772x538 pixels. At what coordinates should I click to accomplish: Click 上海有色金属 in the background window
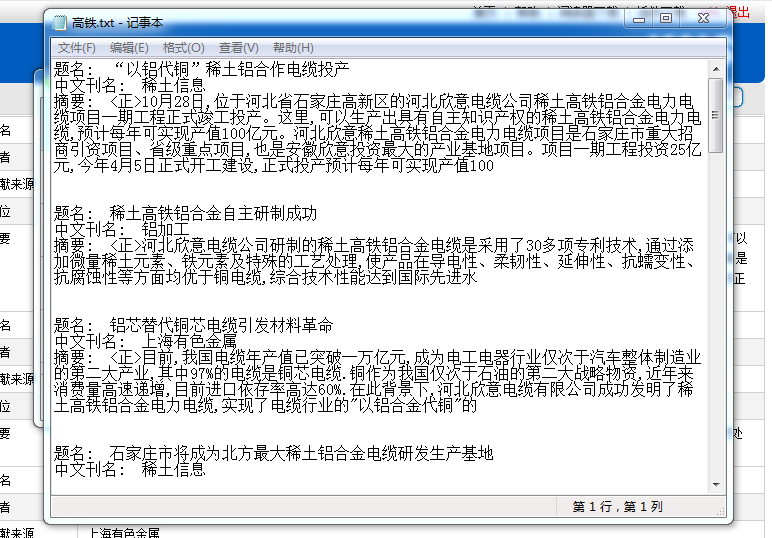click(124, 533)
